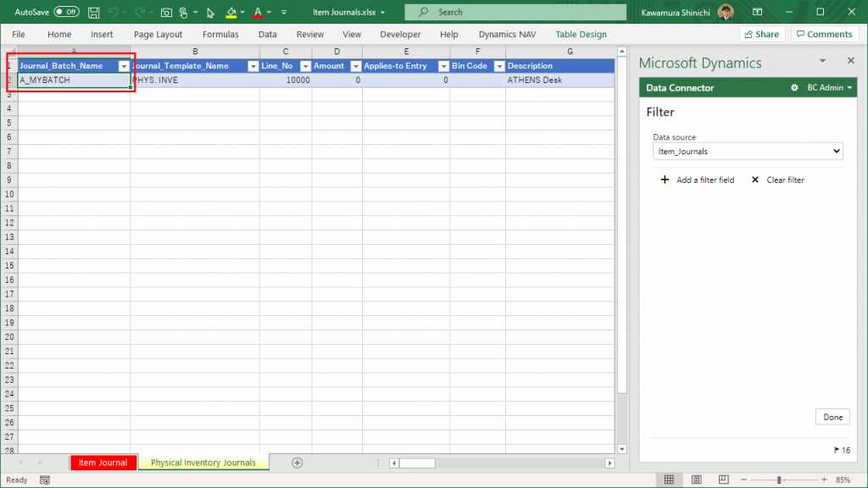Click the Save disk icon

coord(93,12)
